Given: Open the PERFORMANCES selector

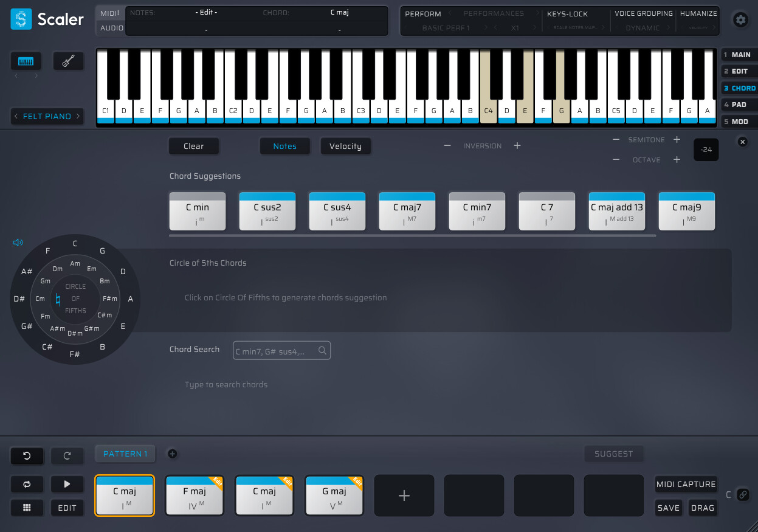Looking at the screenshot, I should coord(494,13).
